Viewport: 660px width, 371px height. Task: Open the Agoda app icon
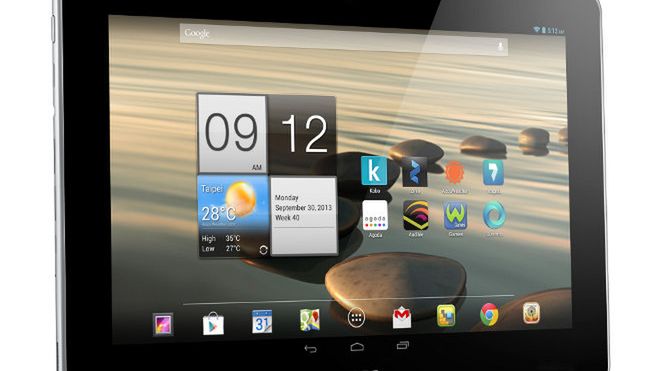pos(375,215)
